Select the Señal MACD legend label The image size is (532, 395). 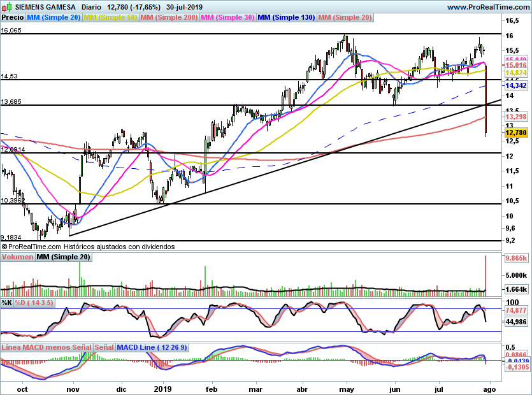[104, 347]
